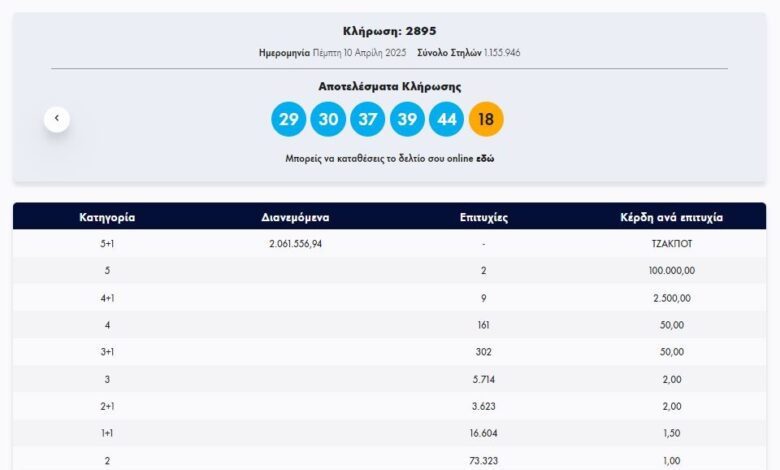780x470 pixels.
Task: Select the 100.000,00 prize cell
Action: click(672, 271)
